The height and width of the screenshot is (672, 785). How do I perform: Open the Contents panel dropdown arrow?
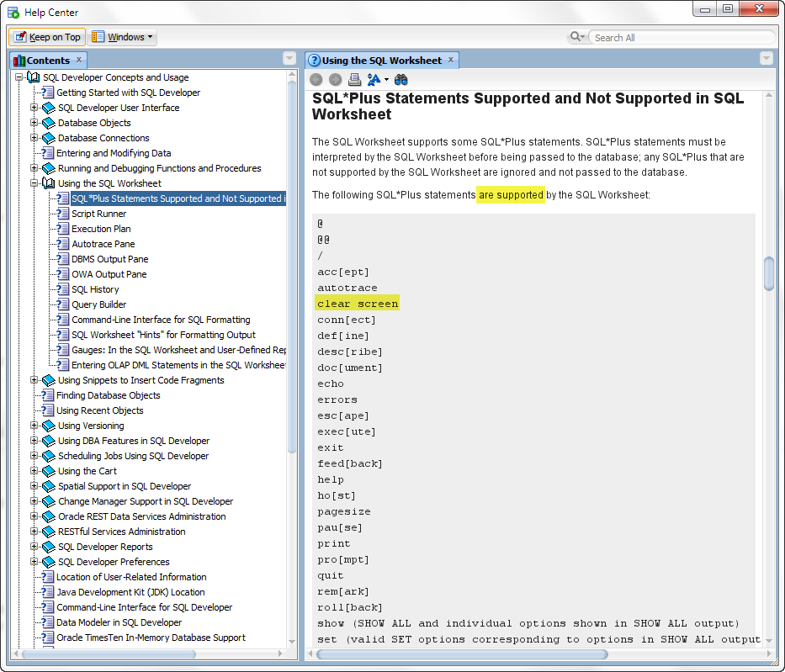pyautogui.click(x=289, y=60)
